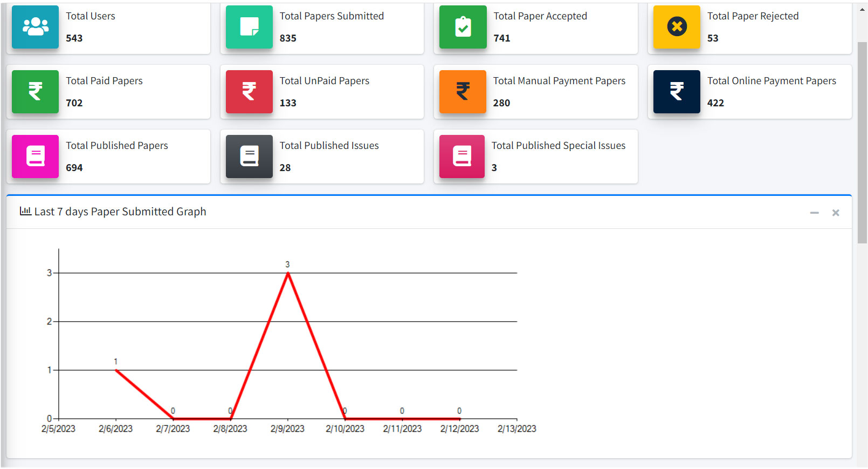This screenshot has width=868, height=469.
Task: Click the bar chart icon in graph title
Action: 25,211
